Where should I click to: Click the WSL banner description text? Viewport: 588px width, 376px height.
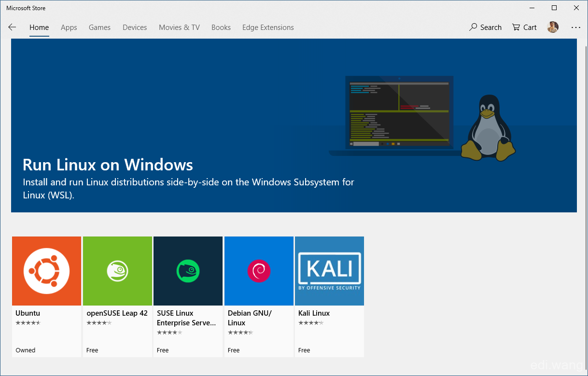[188, 189]
